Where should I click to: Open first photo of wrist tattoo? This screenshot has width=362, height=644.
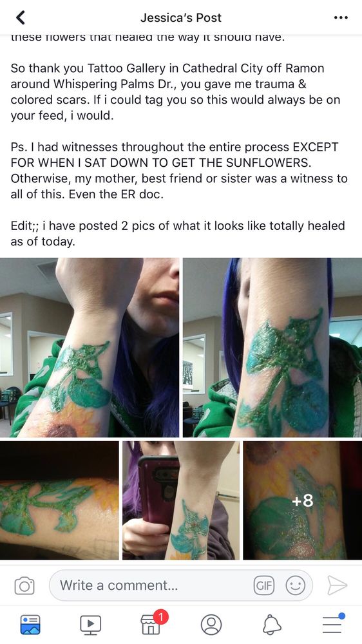[90, 348]
